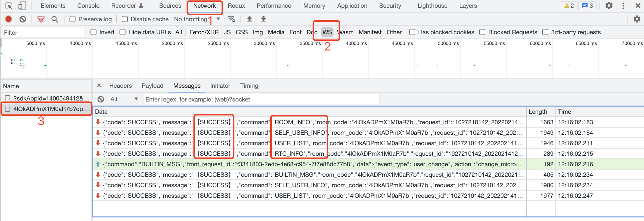Expand the All message type dropdown
Viewport: 644px width, 221px height.
[x=124, y=99]
